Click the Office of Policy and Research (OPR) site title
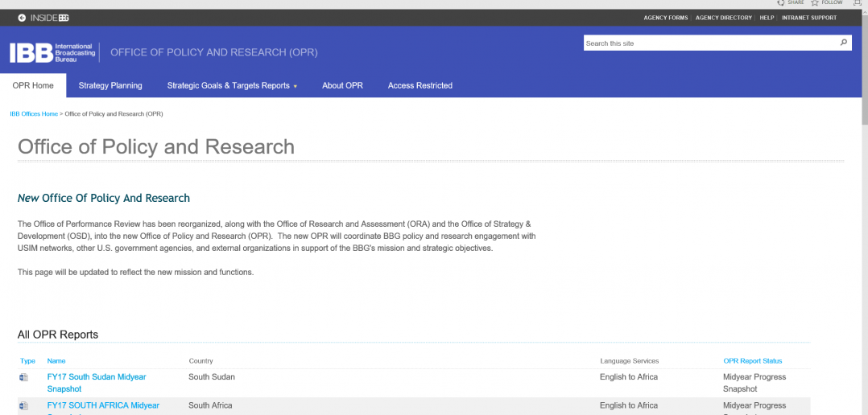Screen dimensions: 868x415 214,53
